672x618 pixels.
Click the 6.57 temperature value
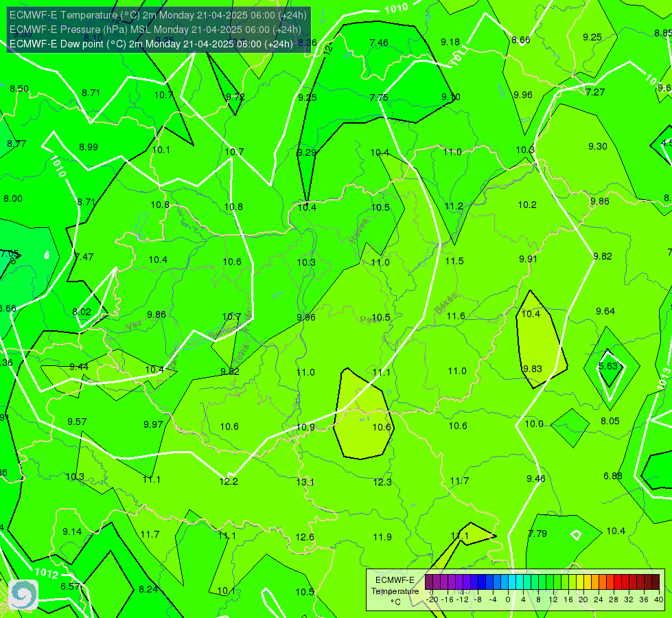[x=70, y=586]
